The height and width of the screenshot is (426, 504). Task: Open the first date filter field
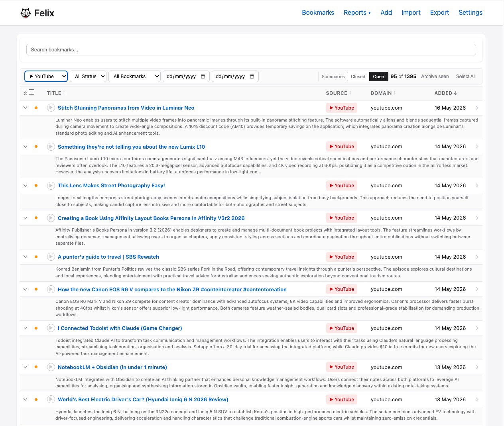[x=186, y=76]
